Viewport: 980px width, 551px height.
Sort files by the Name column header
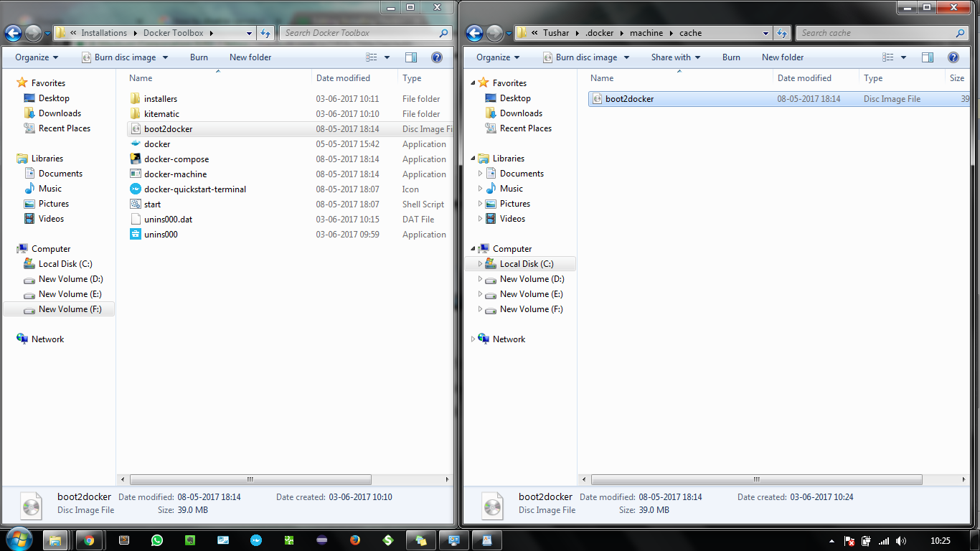(x=141, y=77)
